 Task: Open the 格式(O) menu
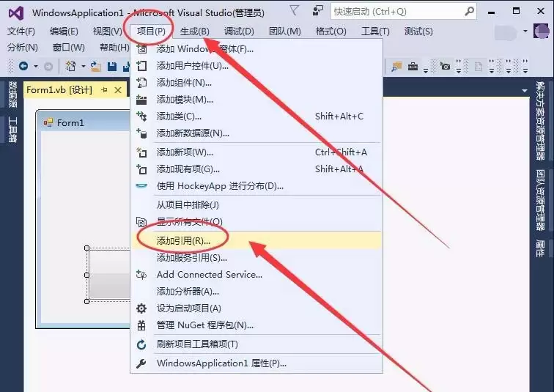coord(330,32)
